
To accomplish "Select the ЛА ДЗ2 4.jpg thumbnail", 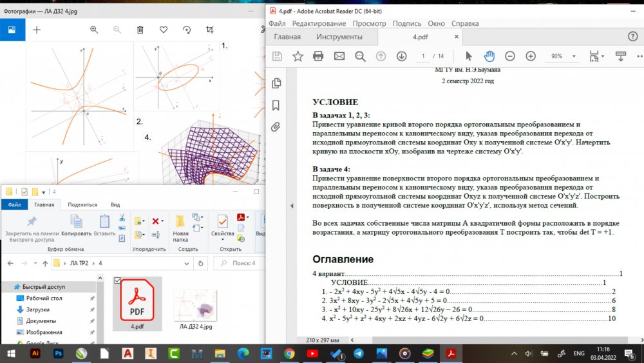I will coord(196,306).
